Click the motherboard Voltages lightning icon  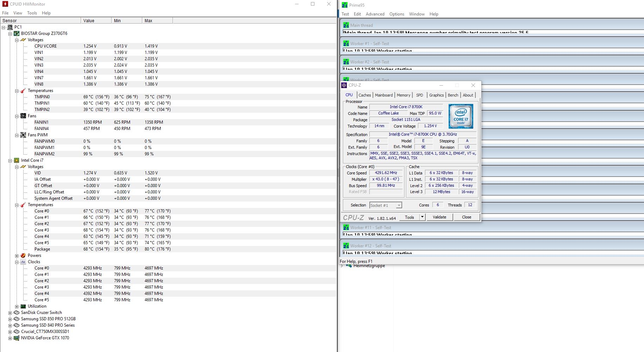(23, 40)
